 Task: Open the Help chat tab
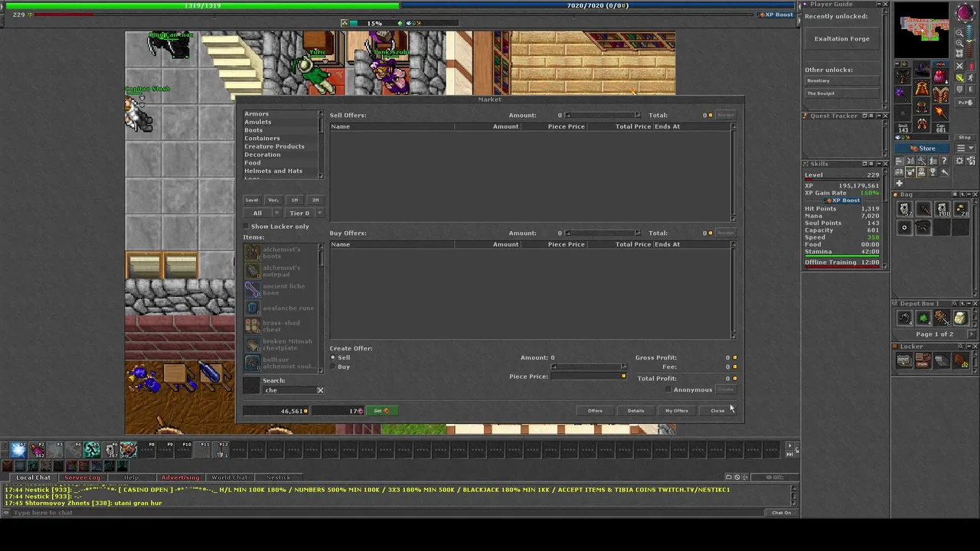132,478
